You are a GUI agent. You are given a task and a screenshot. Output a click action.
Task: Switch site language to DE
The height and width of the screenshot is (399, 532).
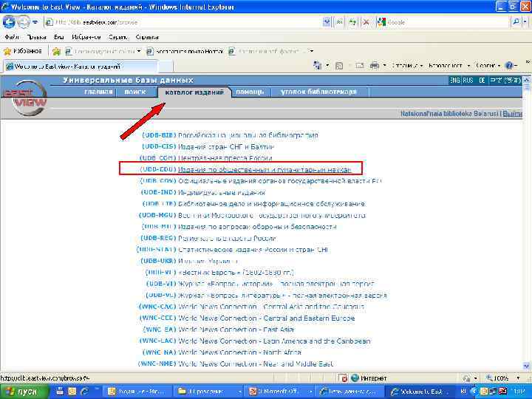(x=482, y=81)
